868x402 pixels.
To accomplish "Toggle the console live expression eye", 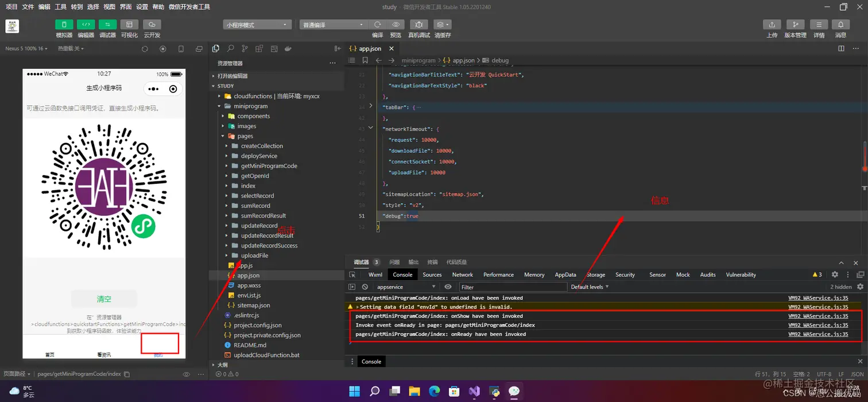I will coord(448,287).
